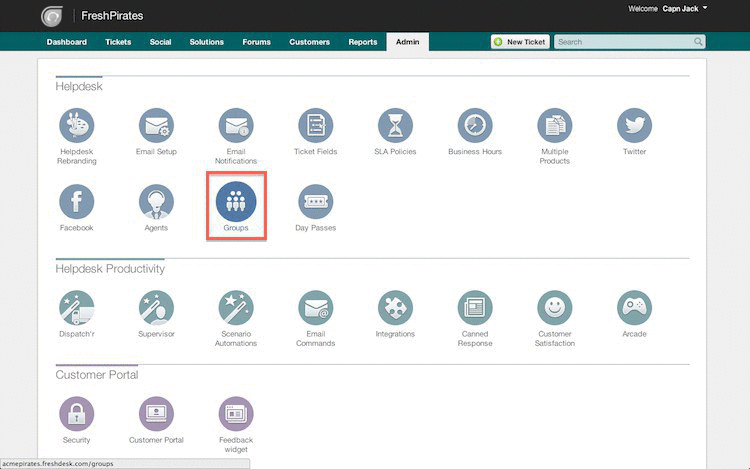Open the Groups people icon
Viewport: 750px width, 469px height.
(236, 202)
